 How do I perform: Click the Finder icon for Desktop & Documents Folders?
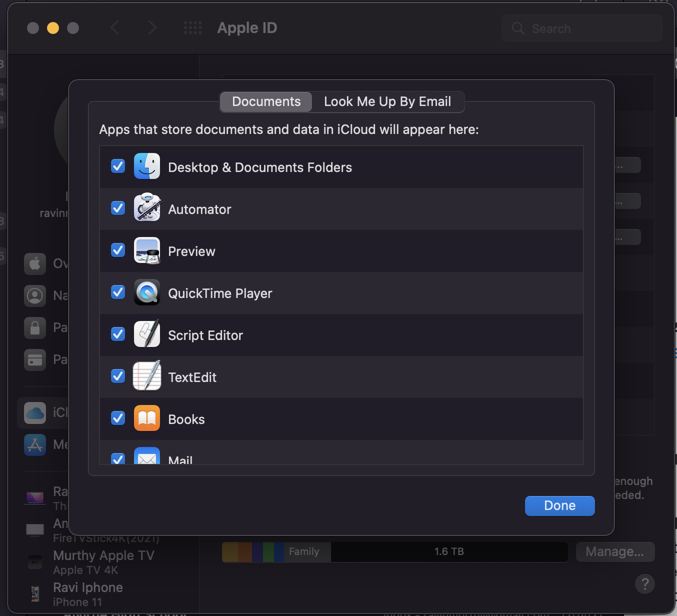tap(147, 166)
